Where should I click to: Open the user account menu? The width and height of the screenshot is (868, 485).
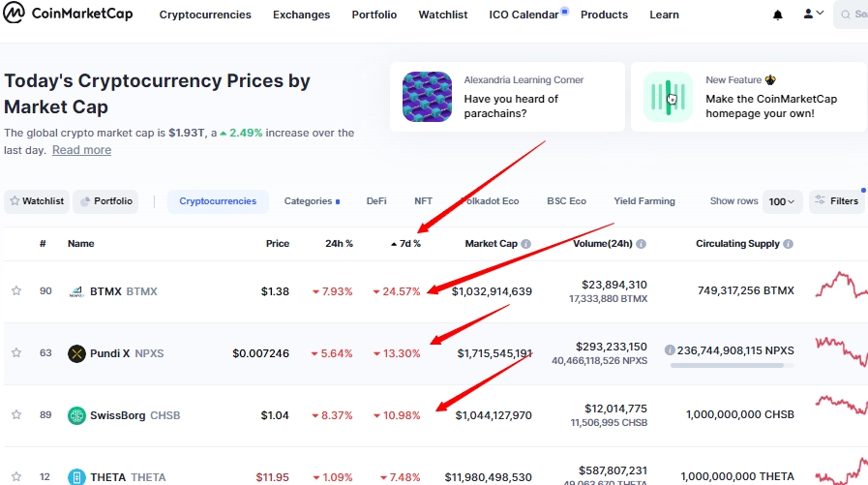click(813, 15)
